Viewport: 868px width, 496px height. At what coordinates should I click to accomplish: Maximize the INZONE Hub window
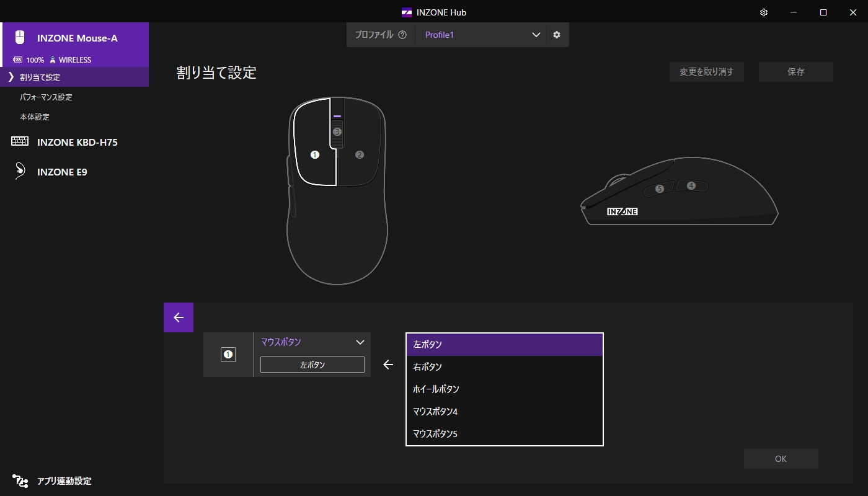point(823,12)
